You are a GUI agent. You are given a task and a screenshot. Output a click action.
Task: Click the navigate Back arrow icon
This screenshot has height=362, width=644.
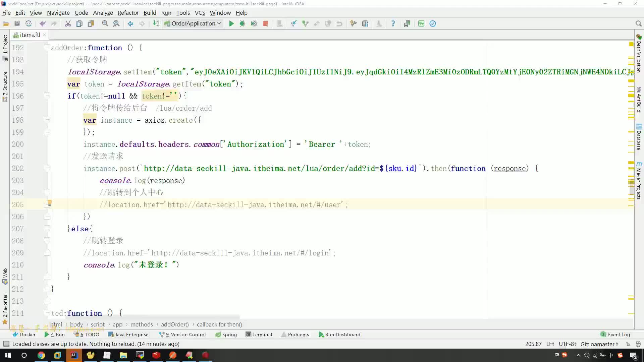[130, 23]
